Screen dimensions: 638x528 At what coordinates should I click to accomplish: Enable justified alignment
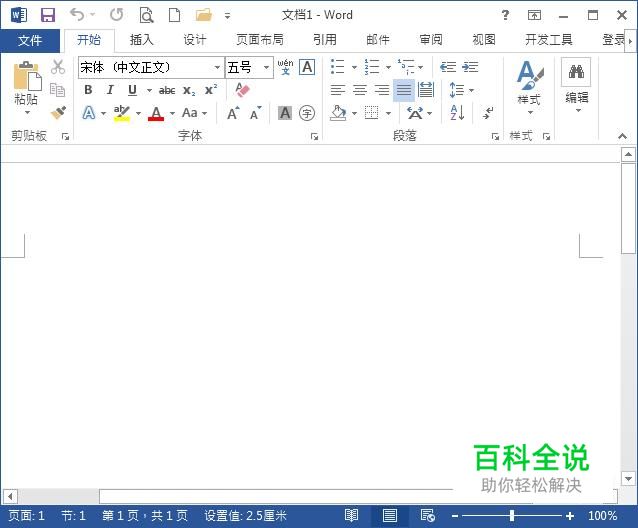point(404,90)
